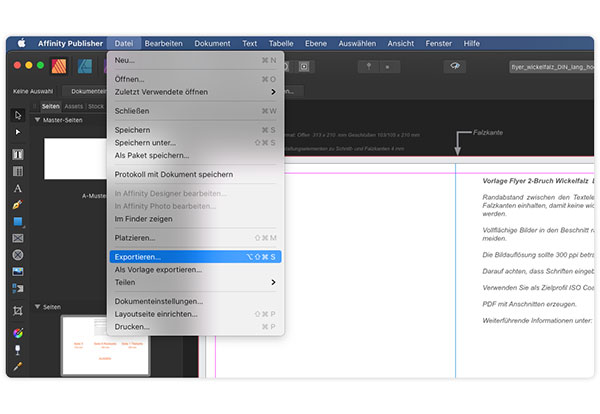Select the Color Picker eyedropper tool
This screenshot has width=600, height=414.
pyautogui.click(x=18, y=367)
